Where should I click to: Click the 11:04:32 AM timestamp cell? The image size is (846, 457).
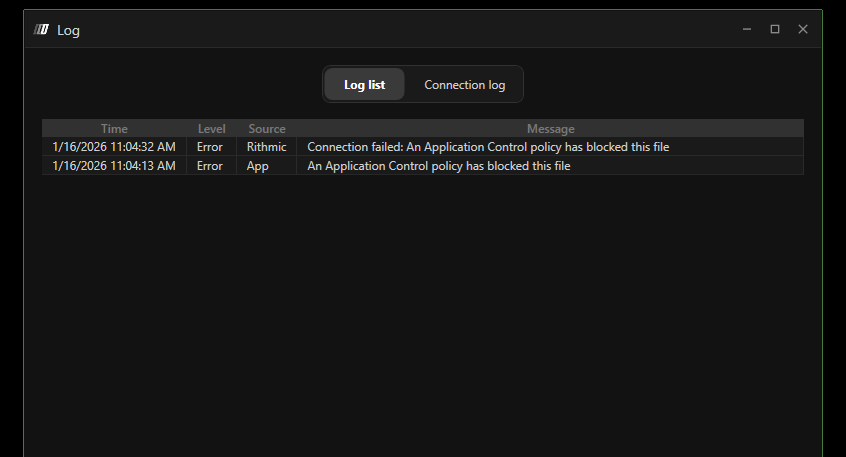point(114,147)
